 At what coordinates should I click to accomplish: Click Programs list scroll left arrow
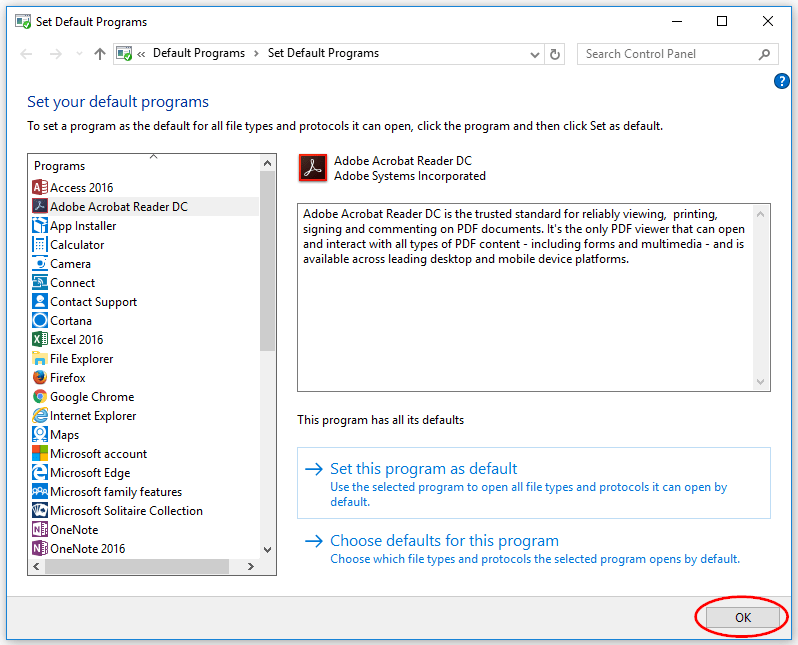(36, 566)
